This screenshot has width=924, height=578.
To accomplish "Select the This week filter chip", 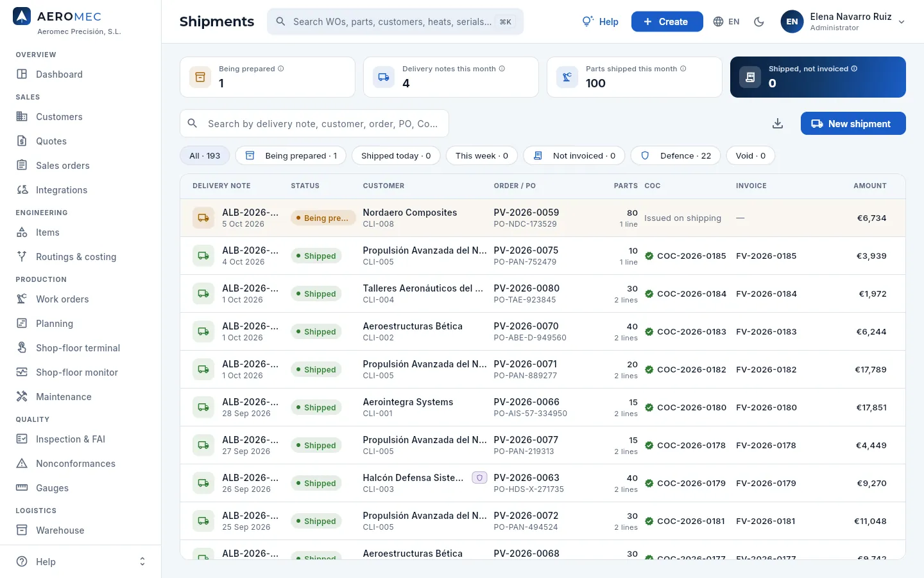I will click(x=482, y=155).
